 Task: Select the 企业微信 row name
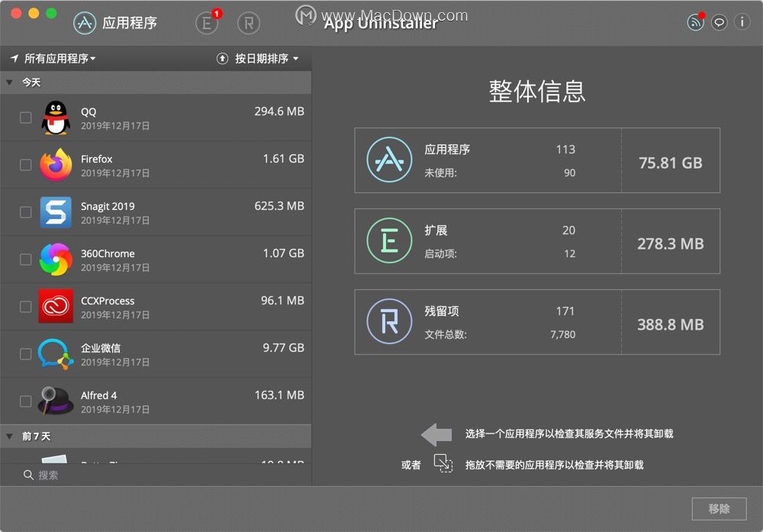(100, 347)
